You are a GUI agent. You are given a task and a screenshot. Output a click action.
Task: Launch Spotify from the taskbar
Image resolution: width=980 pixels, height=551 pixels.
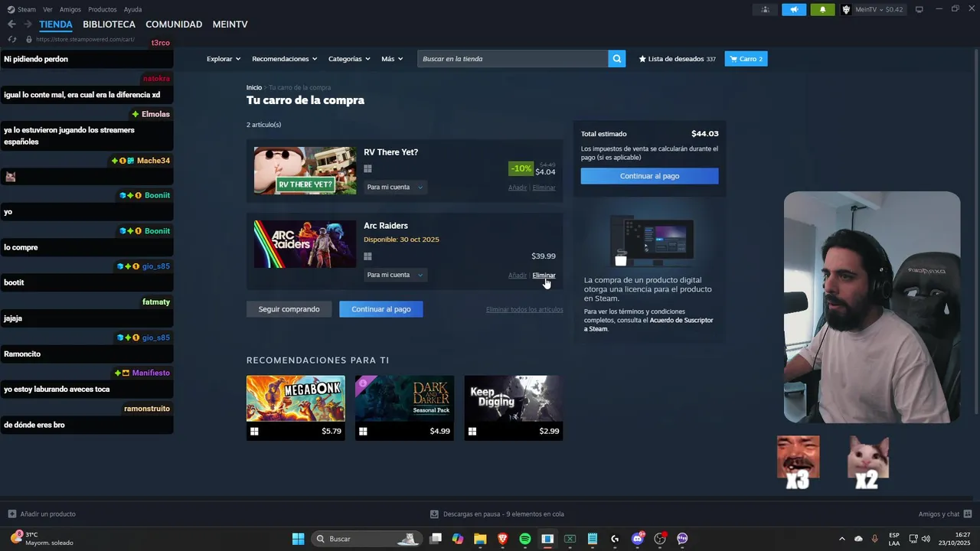524,539
